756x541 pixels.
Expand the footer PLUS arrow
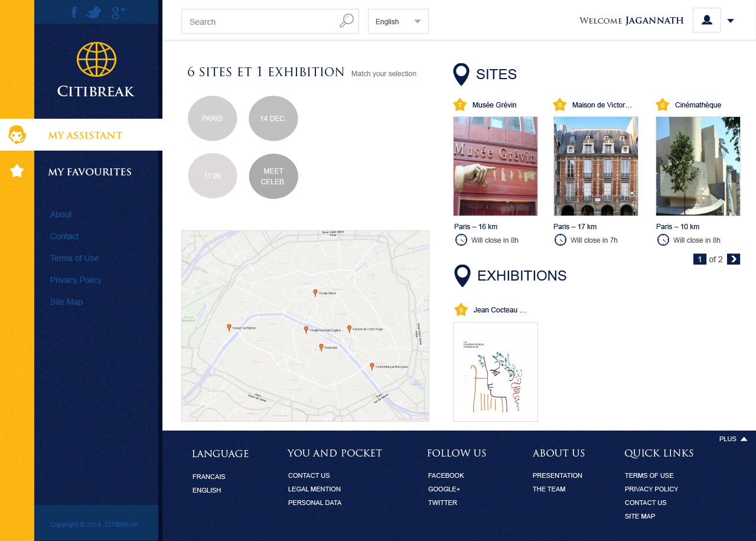click(x=744, y=439)
